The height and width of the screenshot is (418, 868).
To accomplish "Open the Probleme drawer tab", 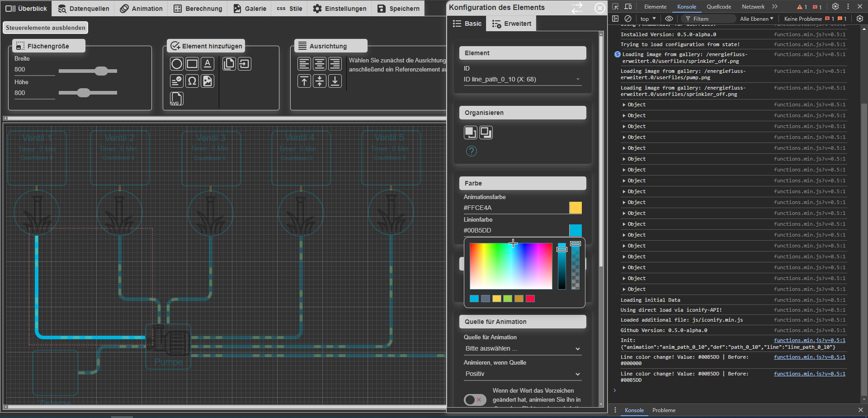I will click(x=664, y=410).
